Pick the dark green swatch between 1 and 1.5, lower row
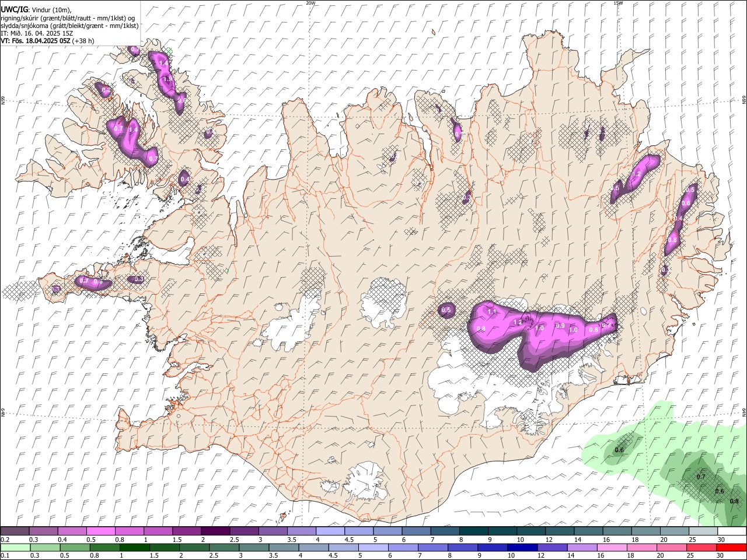 pos(135,547)
